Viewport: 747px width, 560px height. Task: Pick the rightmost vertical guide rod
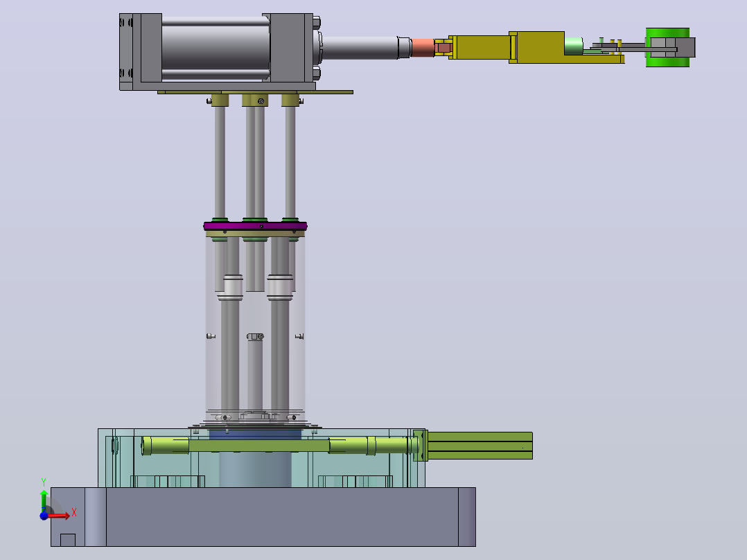pyautogui.click(x=290, y=162)
